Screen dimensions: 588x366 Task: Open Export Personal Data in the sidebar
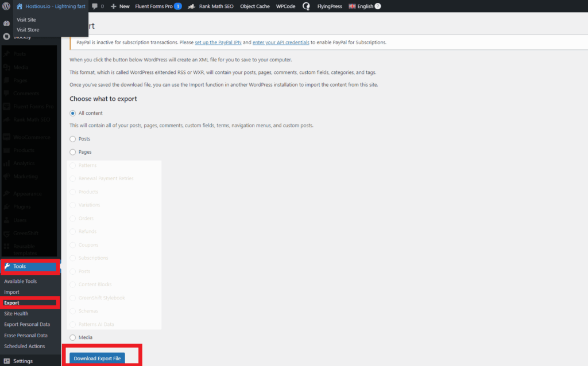(x=26, y=324)
